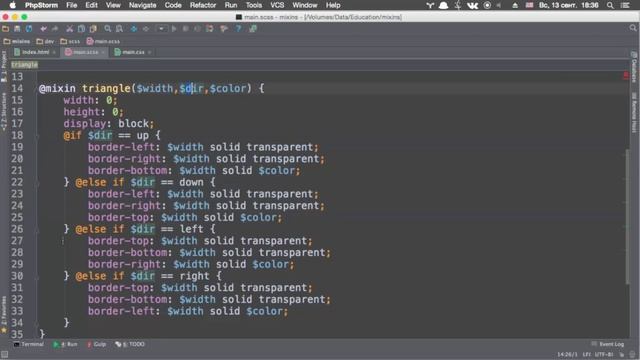640x360 pixels.
Task: Click the Replace toolbar icon
Action: (x=119, y=29)
